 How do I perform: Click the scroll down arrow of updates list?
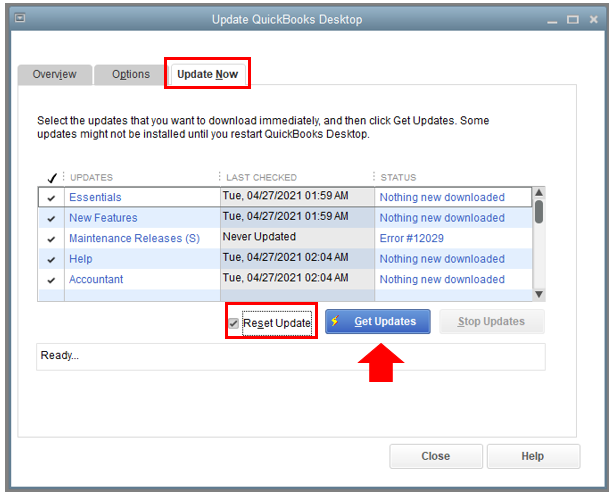(539, 294)
